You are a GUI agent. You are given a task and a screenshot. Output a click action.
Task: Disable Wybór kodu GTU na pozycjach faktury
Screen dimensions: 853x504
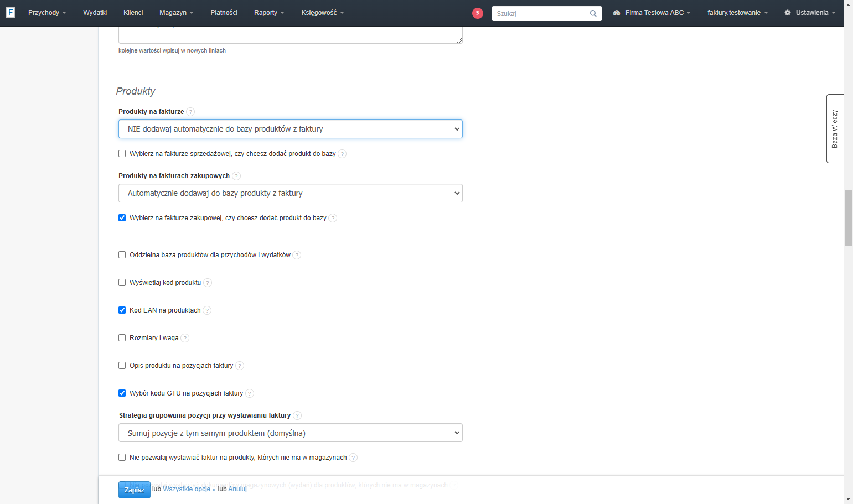point(122,393)
